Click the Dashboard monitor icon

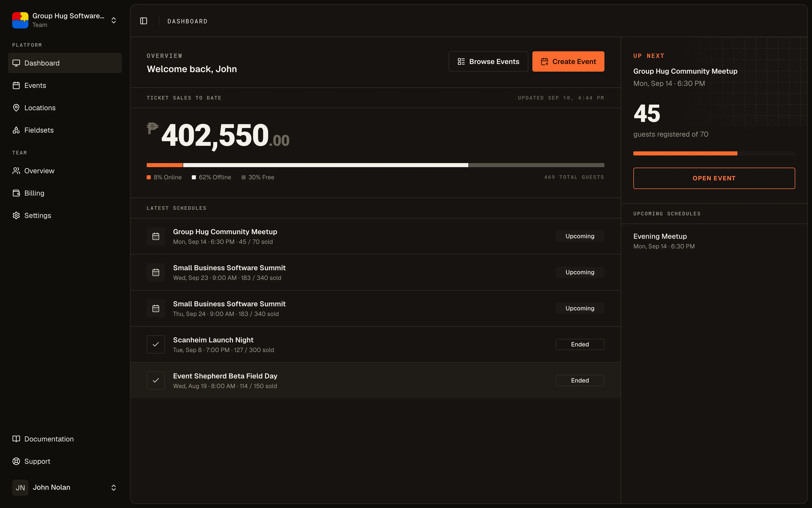pyautogui.click(x=16, y=63)
